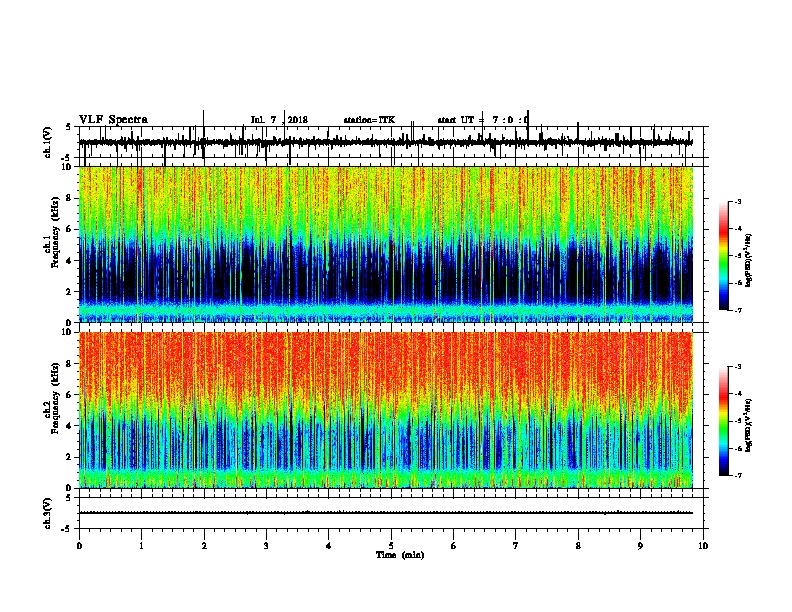Click the "1" minute tick on time axis
The image size is (792, 612).
141,545
